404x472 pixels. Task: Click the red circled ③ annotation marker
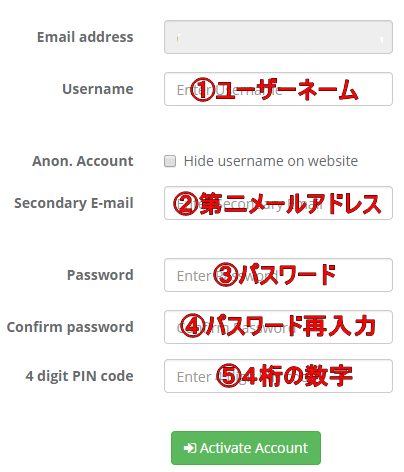[x=226, y=275]
